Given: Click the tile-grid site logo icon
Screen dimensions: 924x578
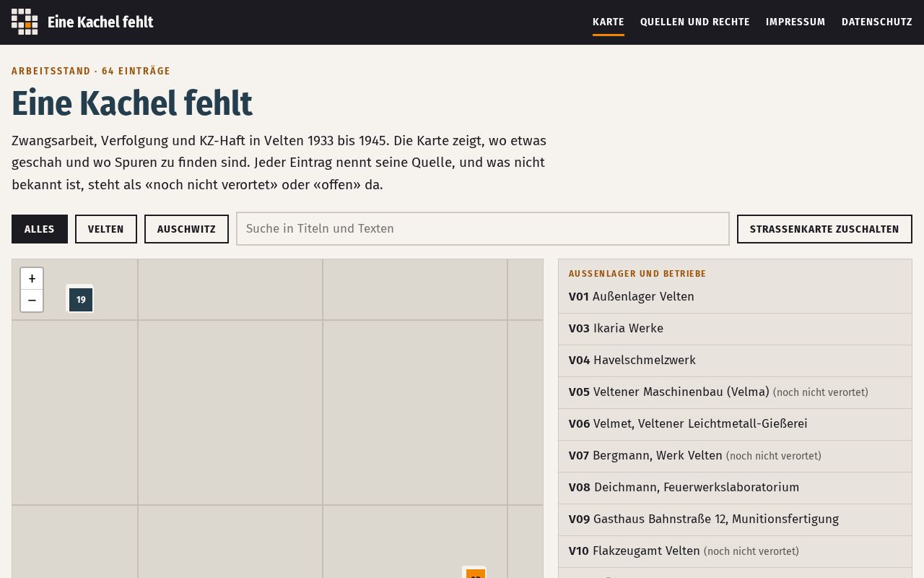Looking at the screenshot, I should [x=25, y=22].
